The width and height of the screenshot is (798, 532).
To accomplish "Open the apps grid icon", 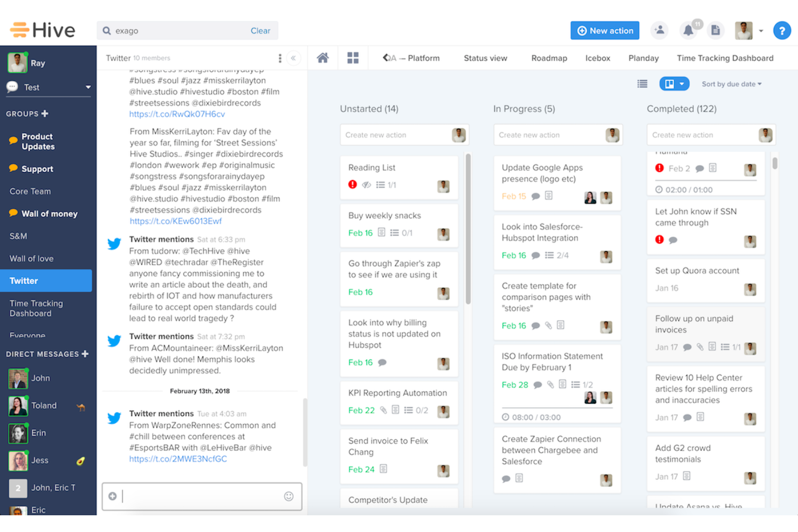I will point(353,58).
